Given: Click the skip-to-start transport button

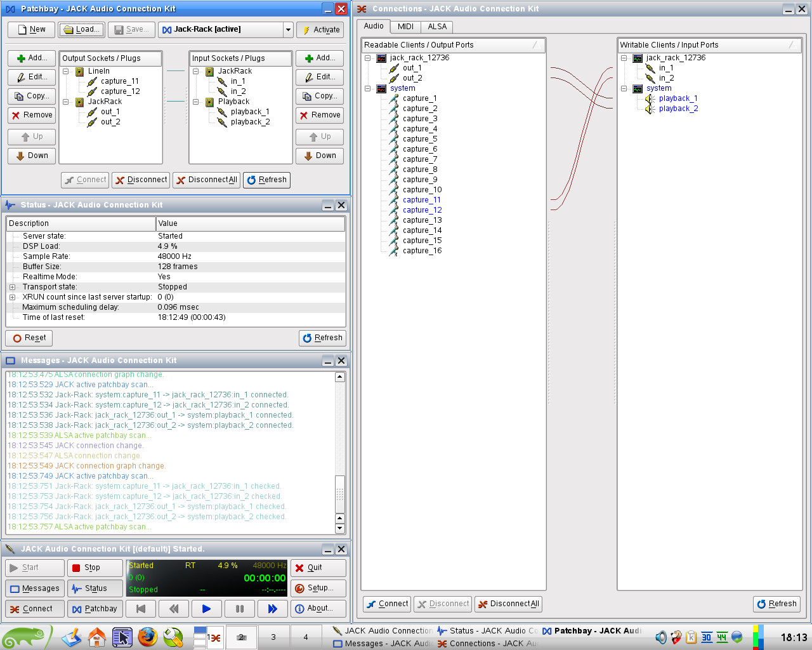Looking at the screenshot, I should point(141,609).
